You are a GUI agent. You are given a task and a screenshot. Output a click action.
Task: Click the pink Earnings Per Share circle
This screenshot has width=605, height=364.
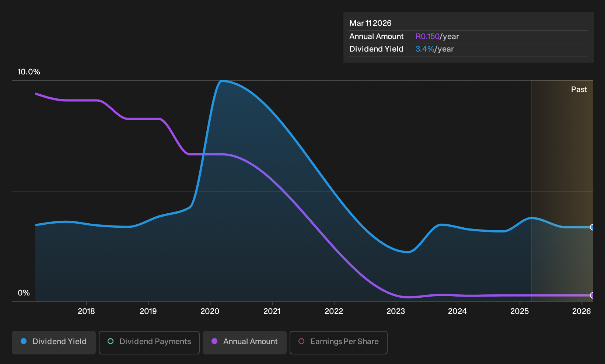[301, 342]
